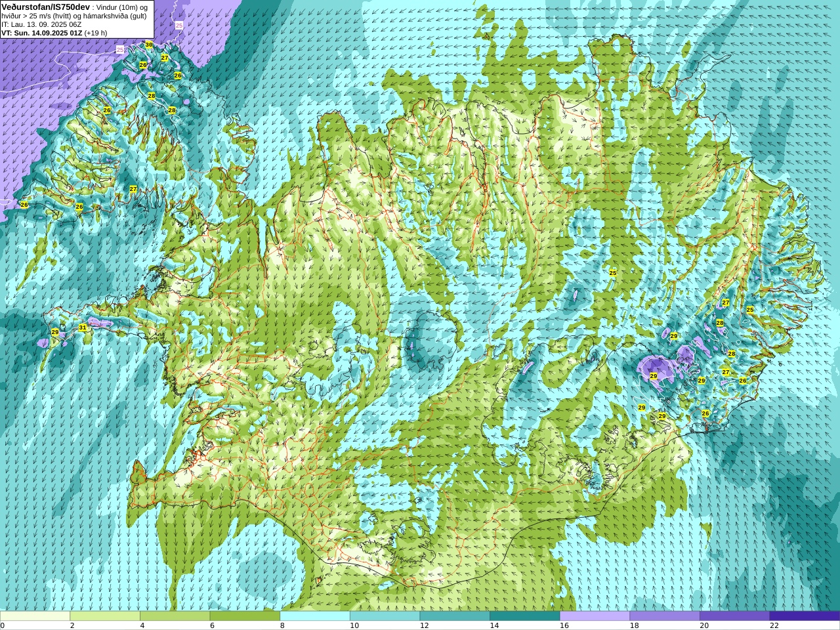Click the legend tick label '6'
840x630 pixels.
(x=213, y=625)
